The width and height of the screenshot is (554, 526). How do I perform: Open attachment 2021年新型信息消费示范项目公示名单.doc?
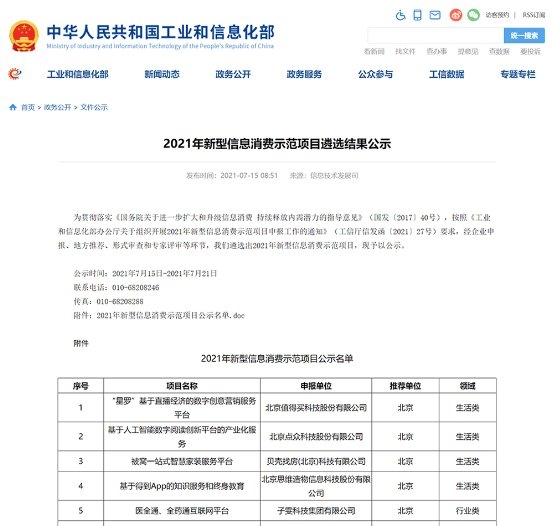pyautogui.click(x=170, y=315)
